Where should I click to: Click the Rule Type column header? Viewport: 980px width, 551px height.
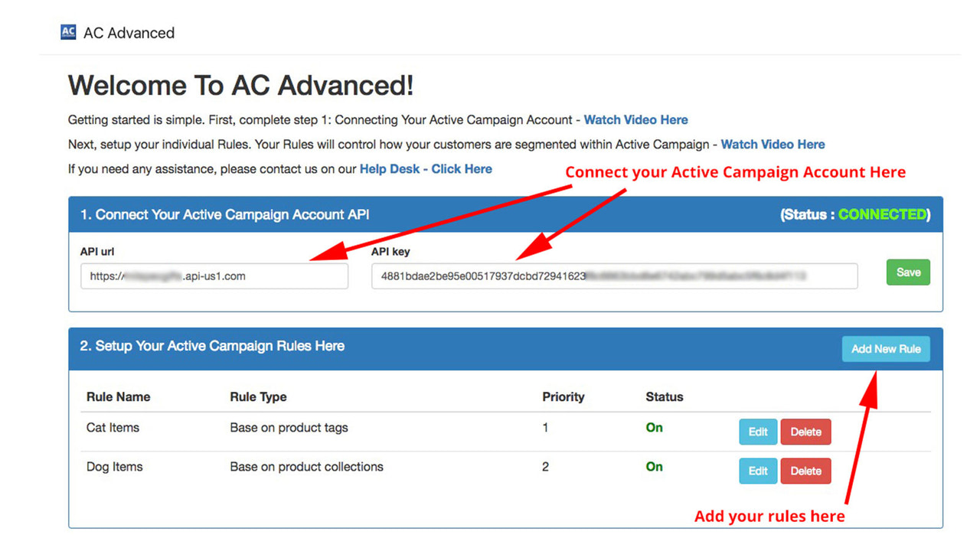tap(258, 396)
